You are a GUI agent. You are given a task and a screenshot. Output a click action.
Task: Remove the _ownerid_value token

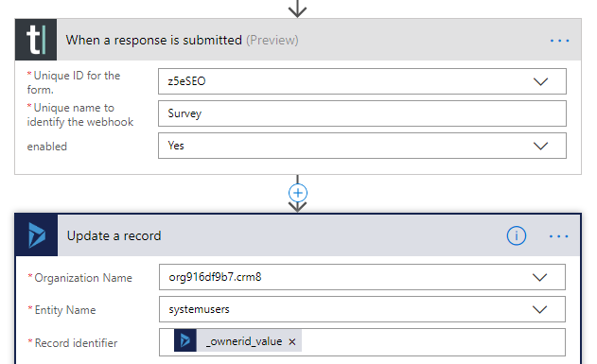(292, 341)
